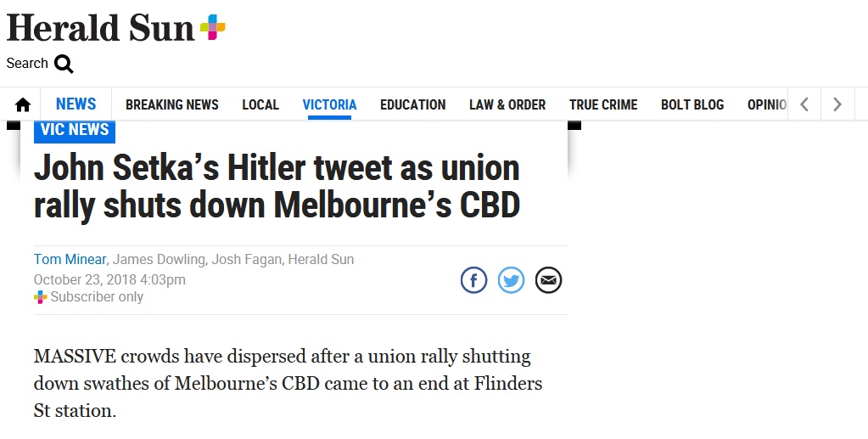Share article via Twitter icon
Viewport: 868px width, 439px height.
pos(511,280)
